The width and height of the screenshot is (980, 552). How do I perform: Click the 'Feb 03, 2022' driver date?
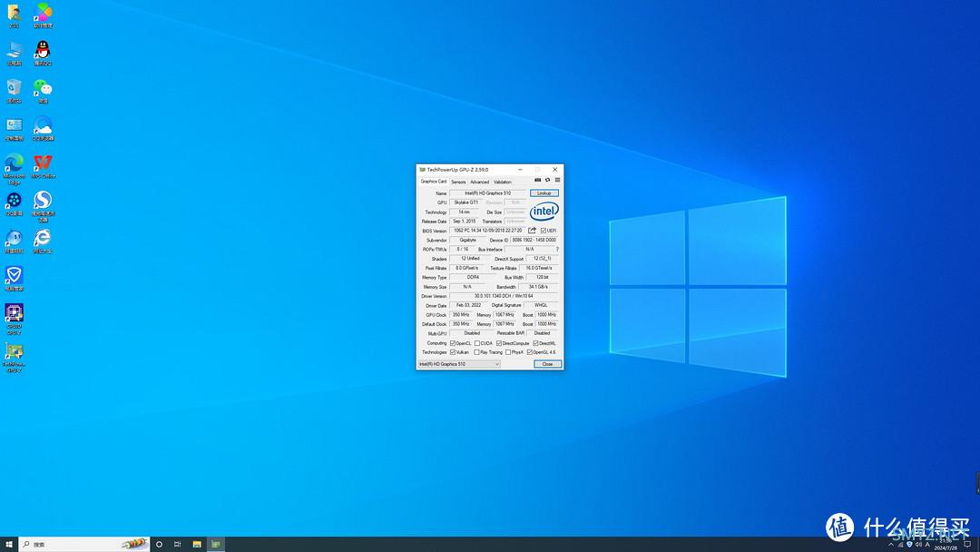pyautogui.click(x=468, y=306)
